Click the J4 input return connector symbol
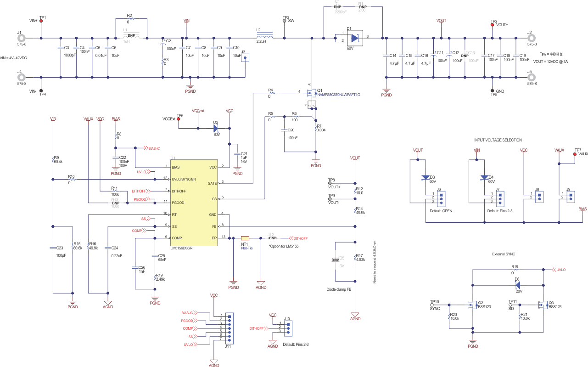 click(21, 77)
